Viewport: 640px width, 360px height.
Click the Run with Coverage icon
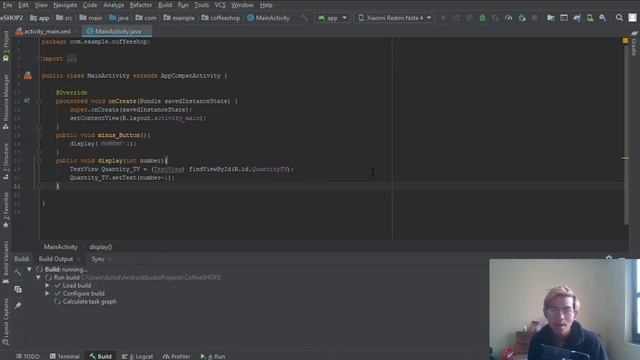(x=496, y=18)
